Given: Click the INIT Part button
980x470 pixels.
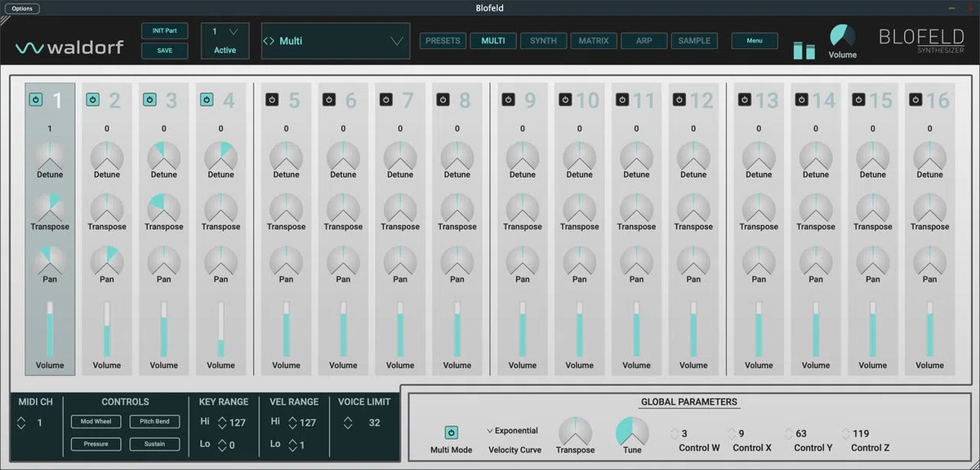Looking at the screenshot, I should pos(164,31).
